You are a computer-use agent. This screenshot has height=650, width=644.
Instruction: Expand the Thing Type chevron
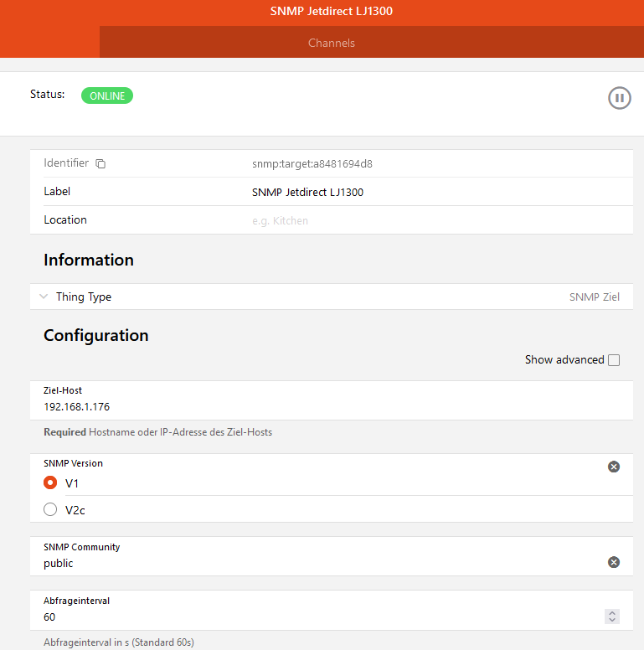(x=44, y=297)
